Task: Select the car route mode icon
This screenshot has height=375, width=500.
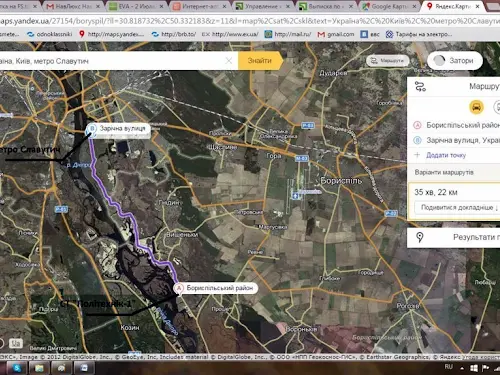Action: [476, 107]
